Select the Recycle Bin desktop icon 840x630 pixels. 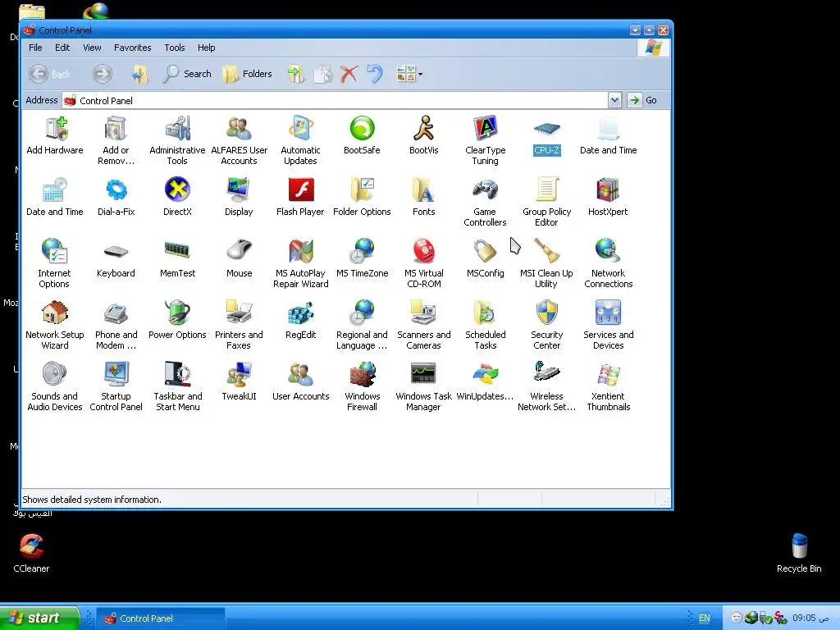pyautogui.click(x=799, y=553)
